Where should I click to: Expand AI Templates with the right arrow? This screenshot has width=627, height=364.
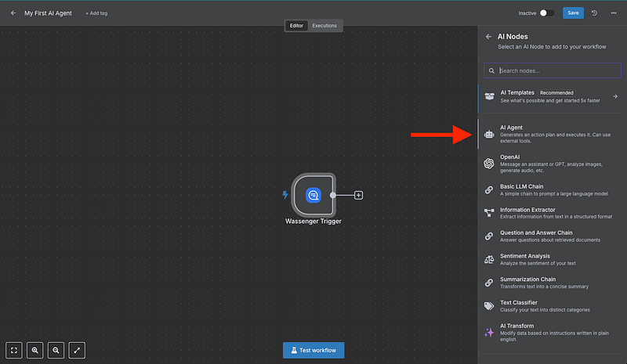tap(615, 96)
